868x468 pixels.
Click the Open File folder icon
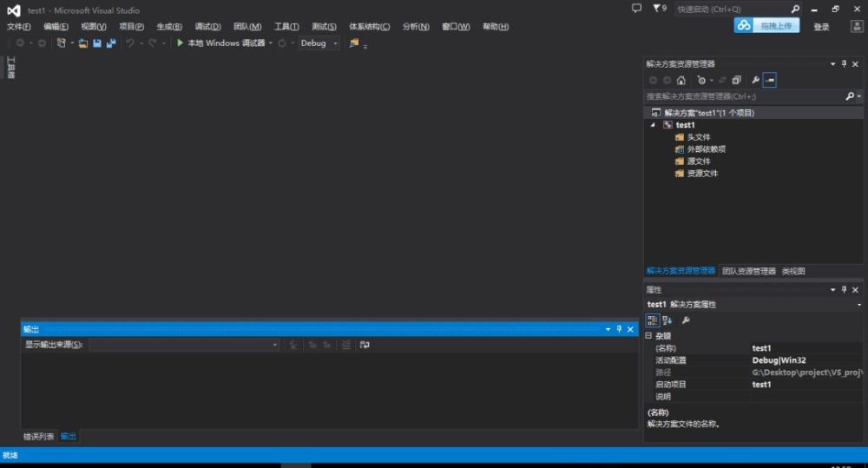pyautogui.click(x=82, y=43)
